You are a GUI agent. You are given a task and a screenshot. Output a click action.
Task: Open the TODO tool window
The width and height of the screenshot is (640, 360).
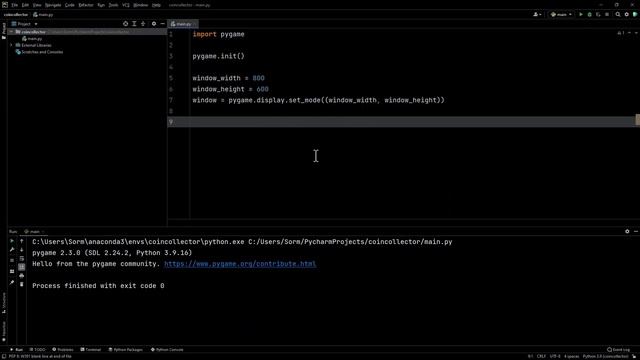pos(37,350)
